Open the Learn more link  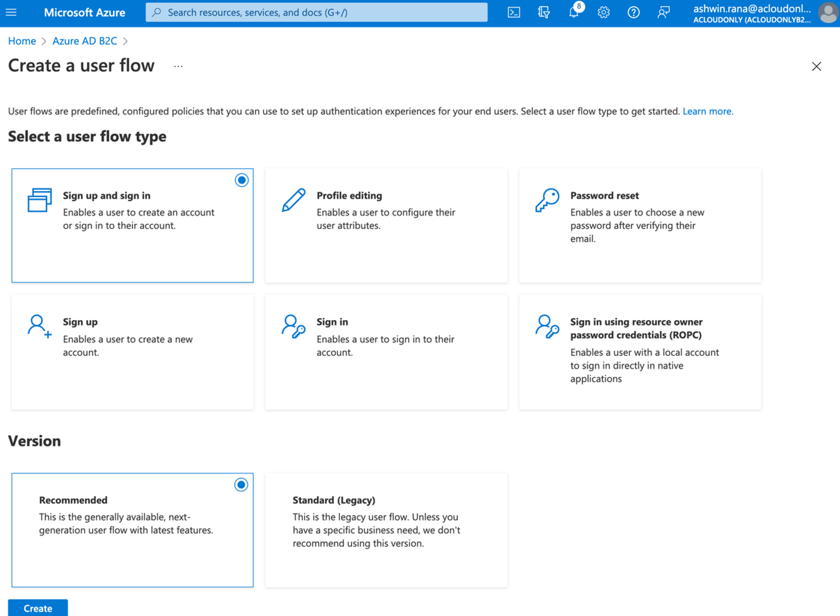pyautogui.click(x=708, y=111)
